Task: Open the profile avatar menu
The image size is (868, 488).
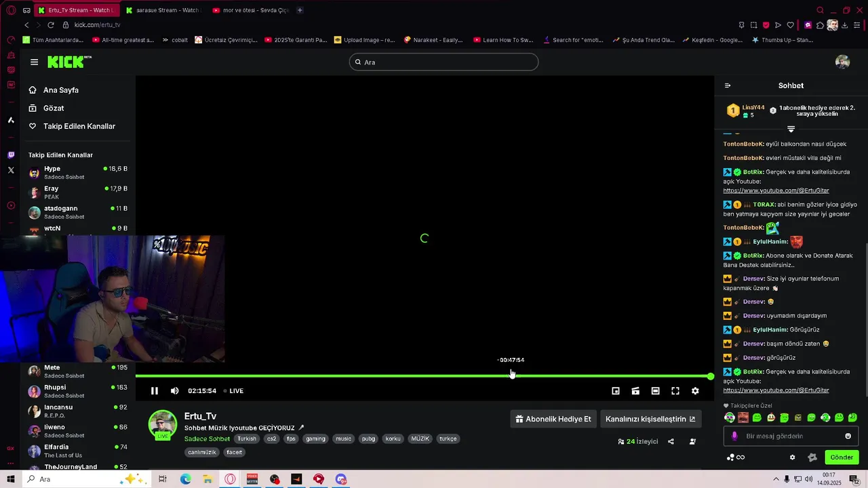Action: coord(842,62)
